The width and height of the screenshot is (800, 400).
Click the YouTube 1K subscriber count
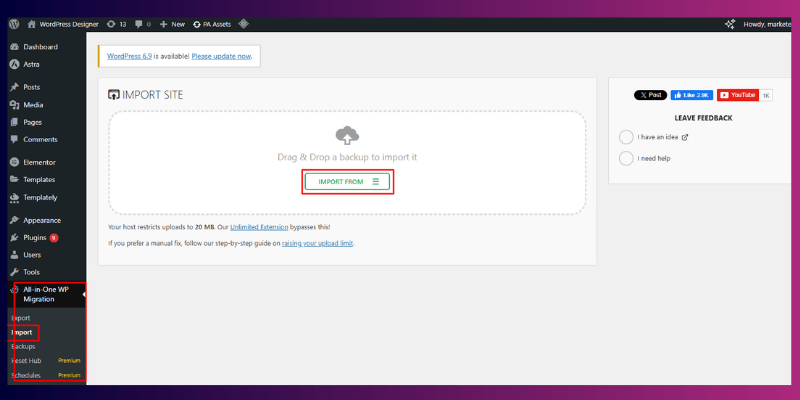tap(766, 95)
